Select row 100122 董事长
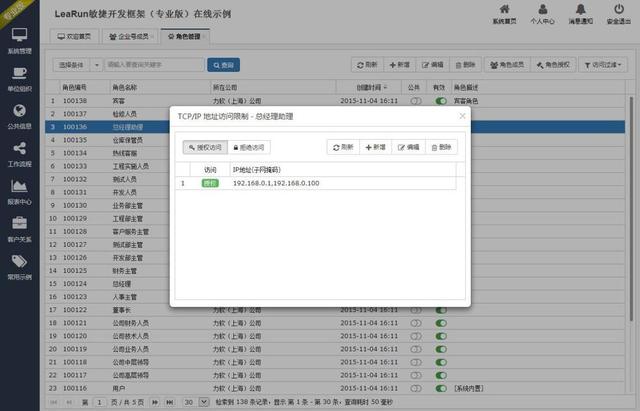Screen dimensions: 640x411 [335, 310]
